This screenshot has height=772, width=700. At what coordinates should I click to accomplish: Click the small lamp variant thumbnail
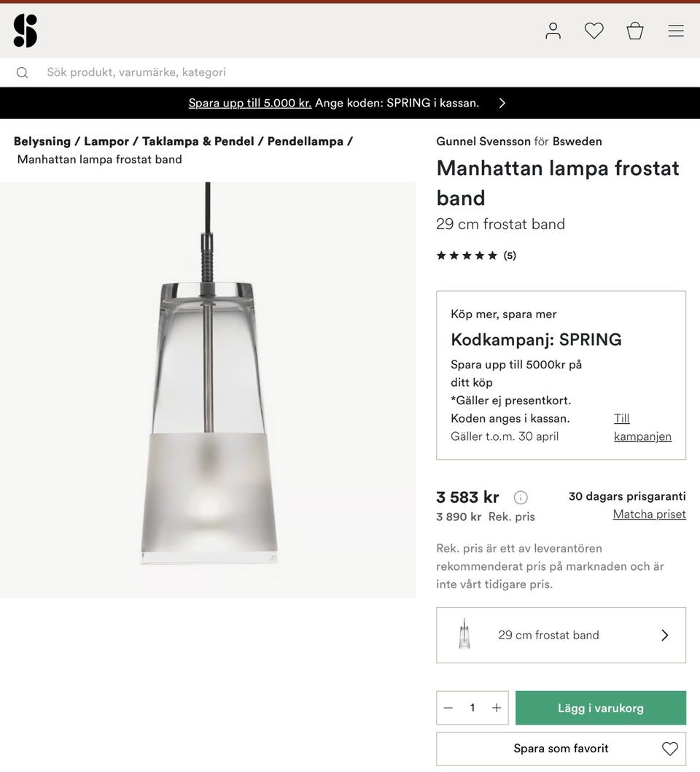464,634
